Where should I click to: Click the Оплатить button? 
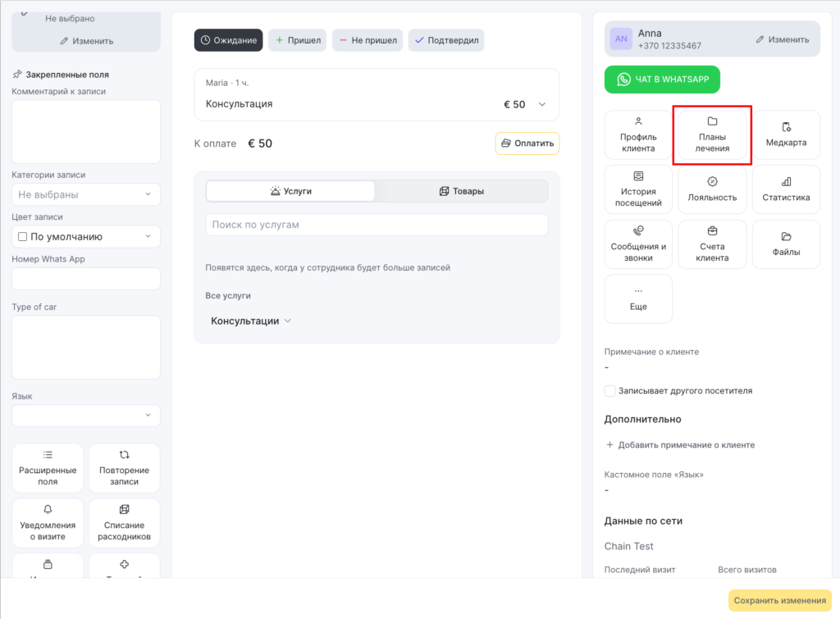(527, 143)
